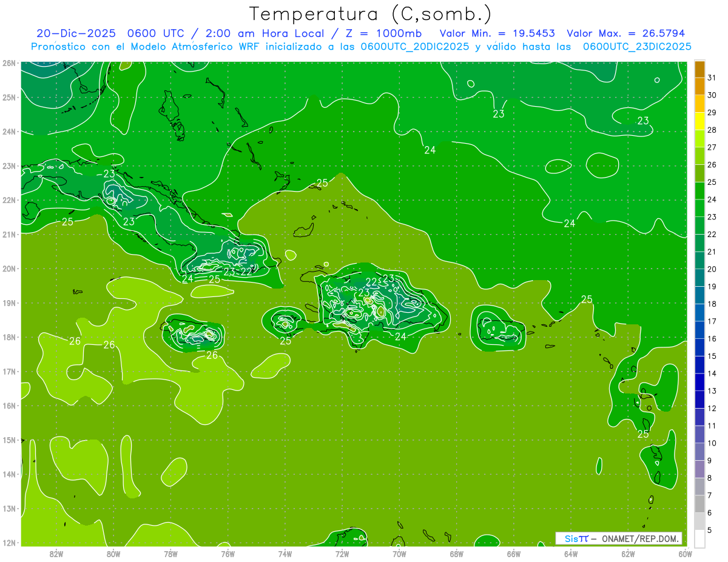Click color scale label "16"
This screenshot has height=562, width=728.
[712, 338]
